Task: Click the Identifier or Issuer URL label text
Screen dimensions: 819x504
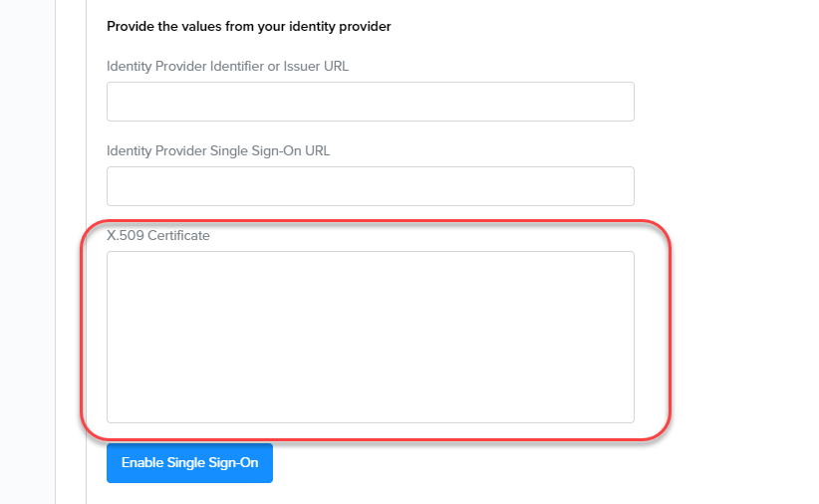Action: pos(227,67)
